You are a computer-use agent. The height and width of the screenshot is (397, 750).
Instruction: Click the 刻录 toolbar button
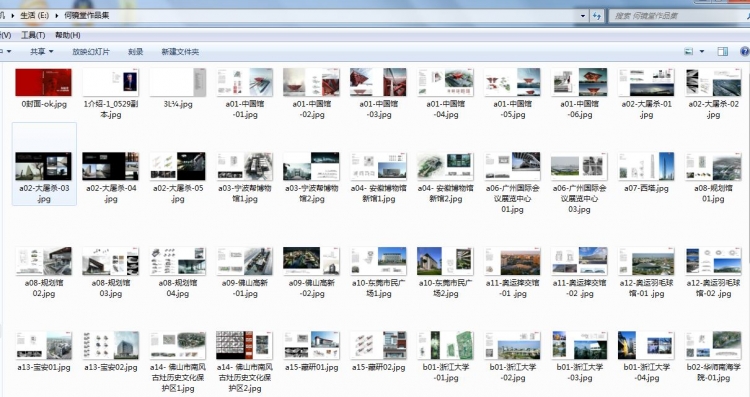pos(135,52)
